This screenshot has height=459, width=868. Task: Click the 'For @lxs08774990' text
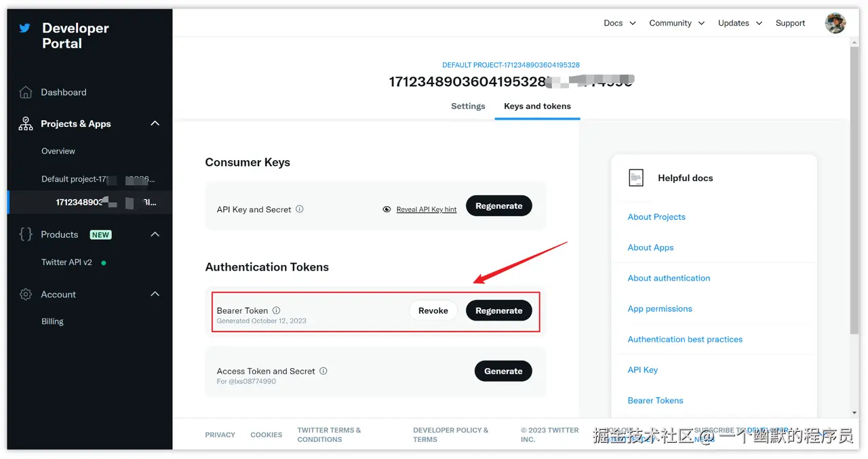[246, 381]
